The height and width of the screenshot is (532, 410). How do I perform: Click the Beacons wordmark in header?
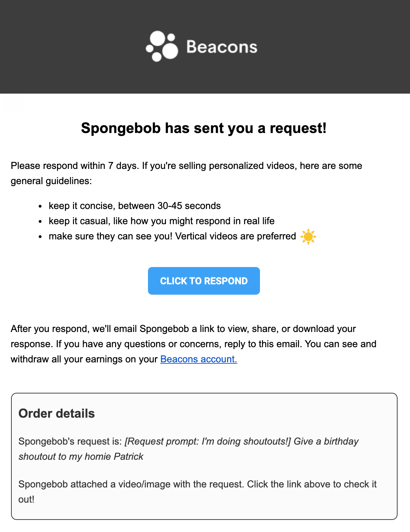click(x=222, y=47)
